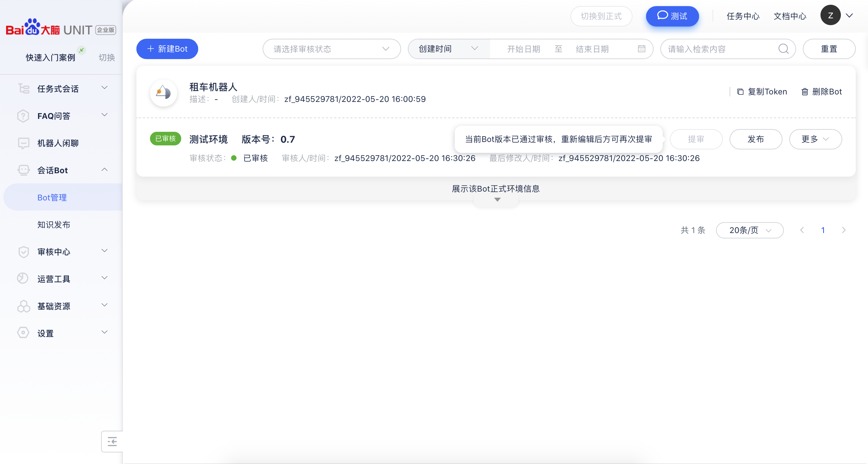Click the 测试 chat bubble button
Viewport: 868px width, 464px height.
(672, 16)
